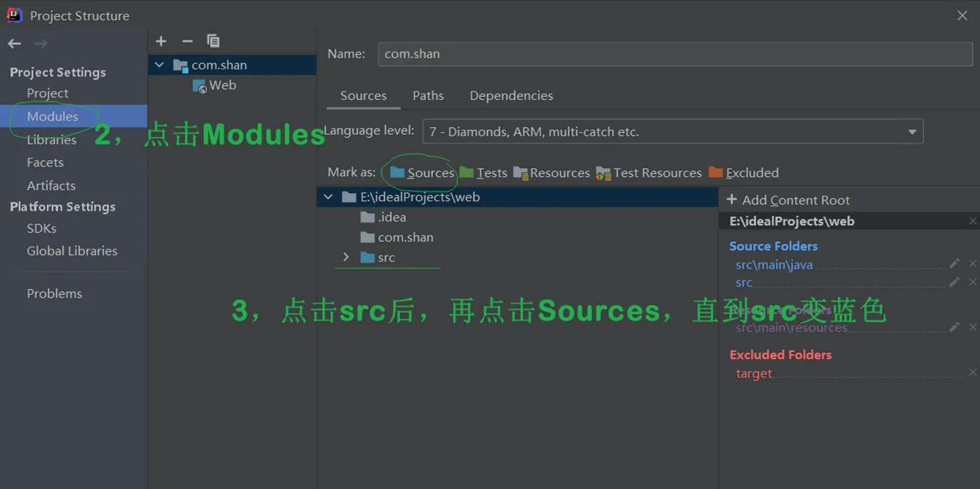Open the Language level dropdown
Image resolution: width=980 pixels, height=489 pixels.
(x=673, y=131)
